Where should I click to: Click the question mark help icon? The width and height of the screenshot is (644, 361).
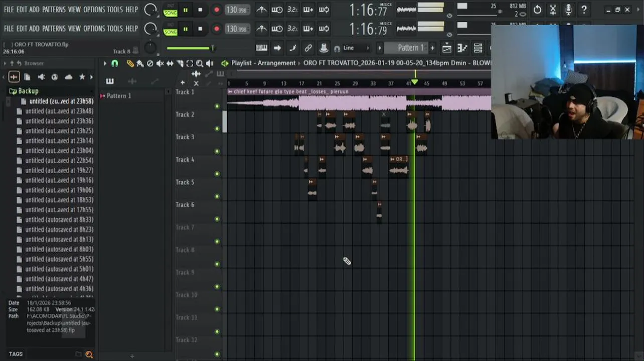click(x=584, y=10)
